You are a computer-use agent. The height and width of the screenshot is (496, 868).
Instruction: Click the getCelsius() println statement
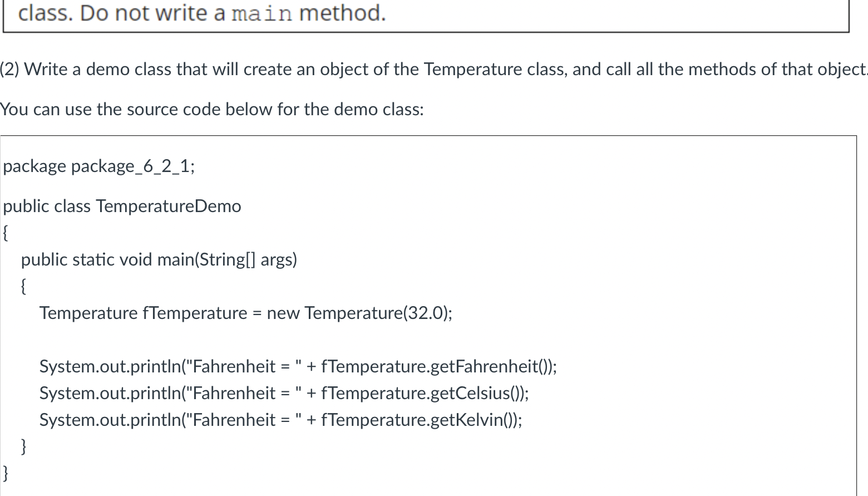(x=284, y=394)
